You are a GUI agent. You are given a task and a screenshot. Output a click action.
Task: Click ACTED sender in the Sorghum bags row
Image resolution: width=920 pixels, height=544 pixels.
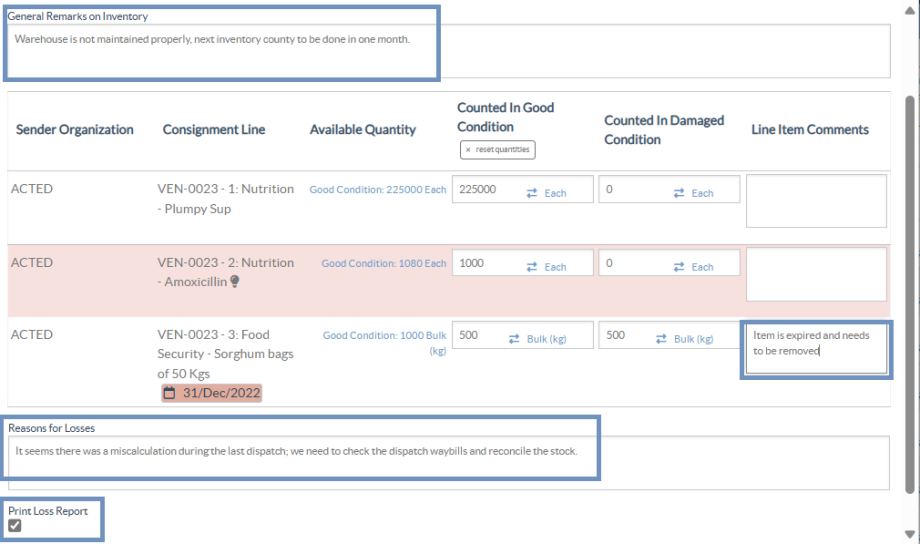[x=32, y=334]
